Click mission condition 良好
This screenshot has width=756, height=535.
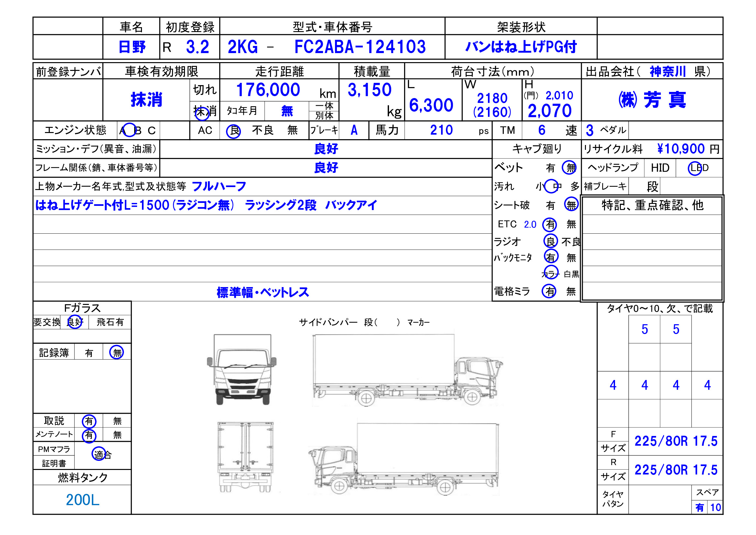[326, 149]
